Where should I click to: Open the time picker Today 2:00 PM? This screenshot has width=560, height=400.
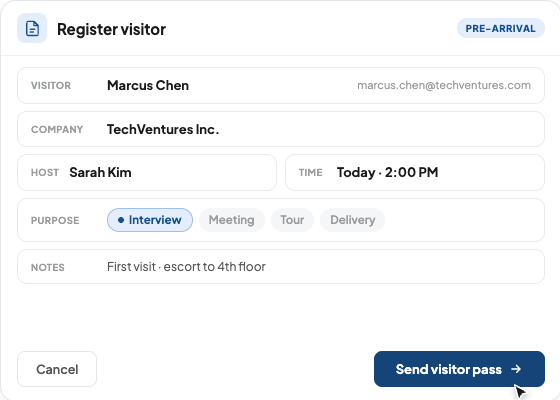(x=415, y=172)
